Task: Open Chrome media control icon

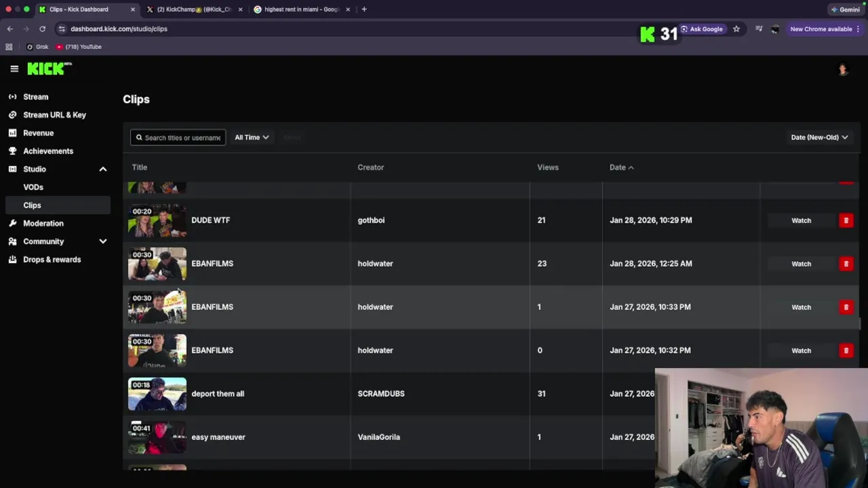Action: [x=759, y=29]
